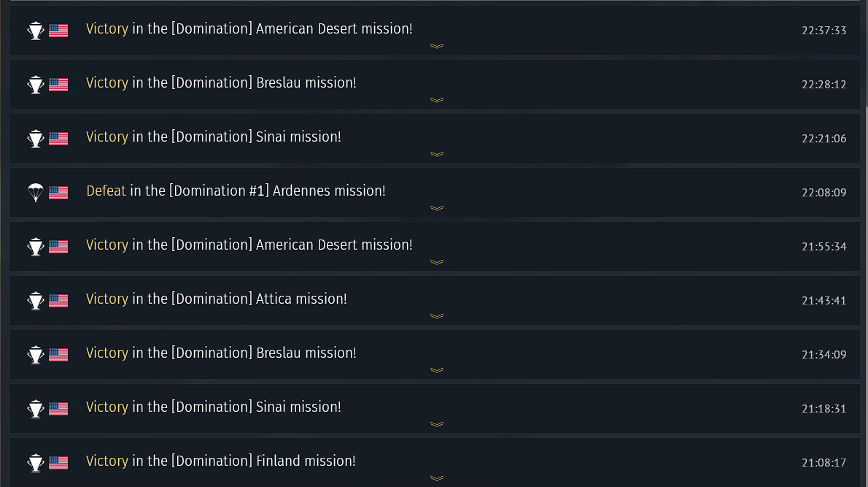Open the Defeat in Ardennes mission message
Image resolution: width=868 pixels, height=487 pixels.
point(236,191)
